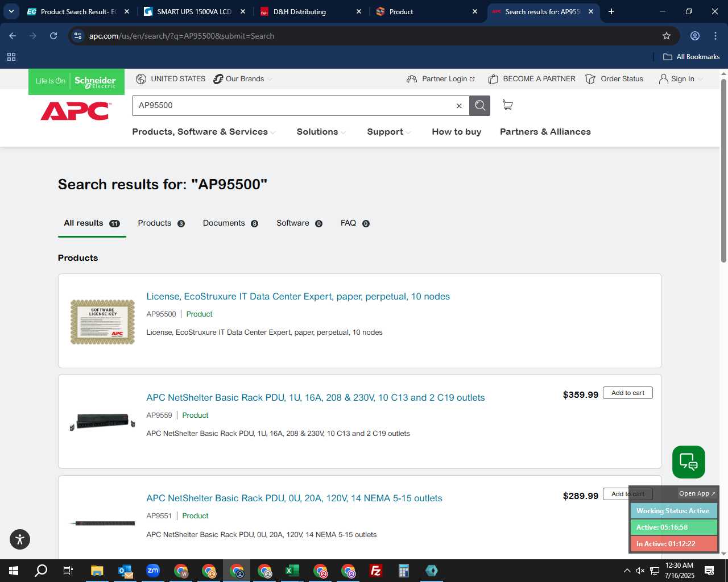
Task: Open Excel from taskbar
Action: (x=292, y=571)
